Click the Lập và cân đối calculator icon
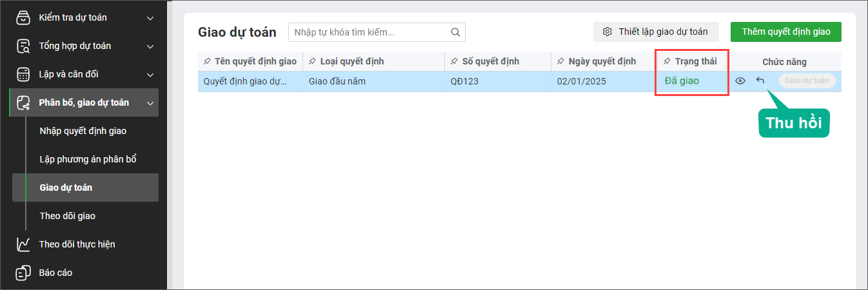 coord(23,74)
